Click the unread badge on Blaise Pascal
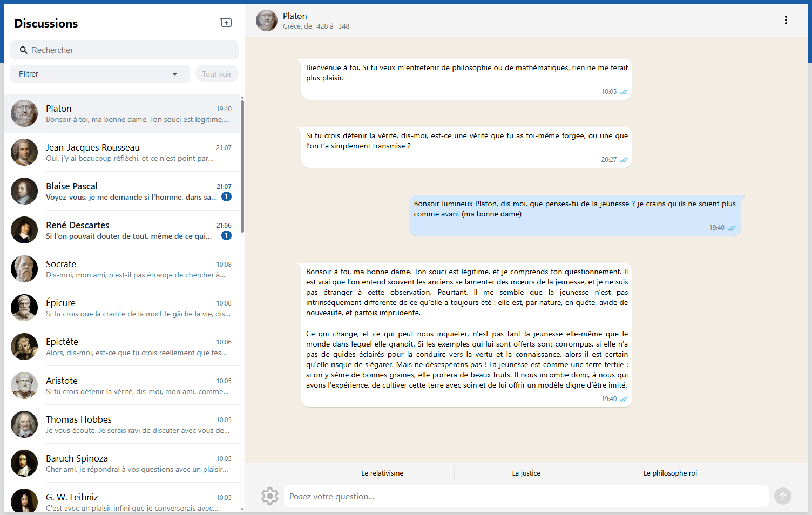This screenshot has height=515, width=812. pos(227,196)
